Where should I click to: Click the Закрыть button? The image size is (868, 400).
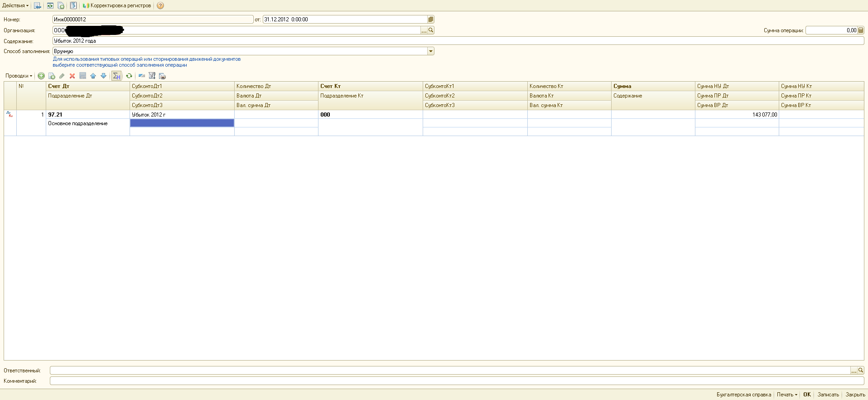[x=855, y=395]
